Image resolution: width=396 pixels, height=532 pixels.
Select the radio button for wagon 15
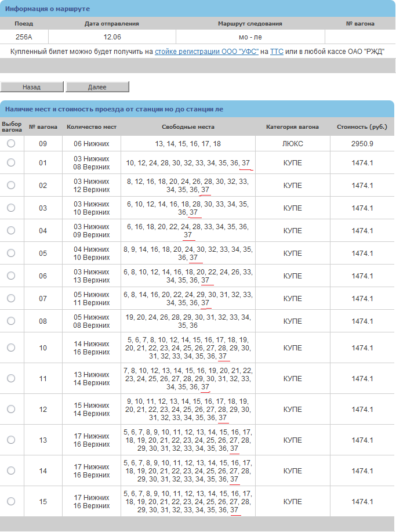(x=11, y=501)
